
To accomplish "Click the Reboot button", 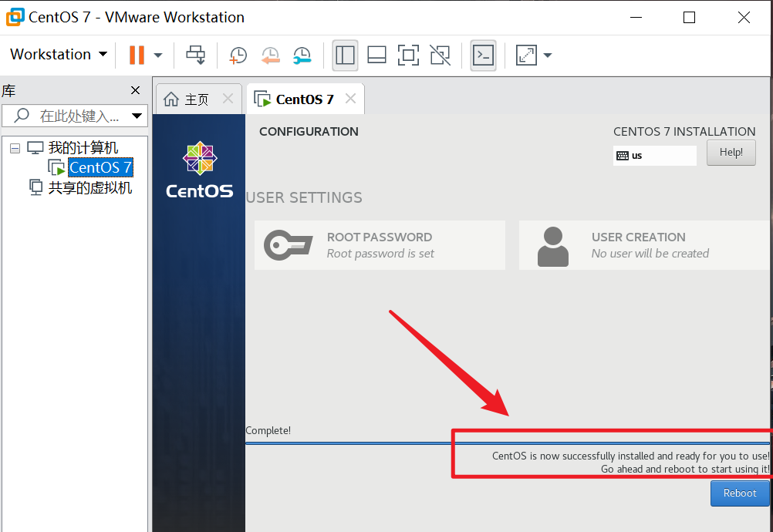I will coord(740,493).
